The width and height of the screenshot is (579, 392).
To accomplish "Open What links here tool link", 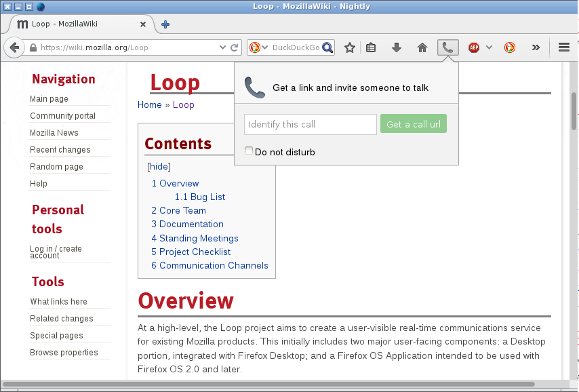I will tap(59, 302).
